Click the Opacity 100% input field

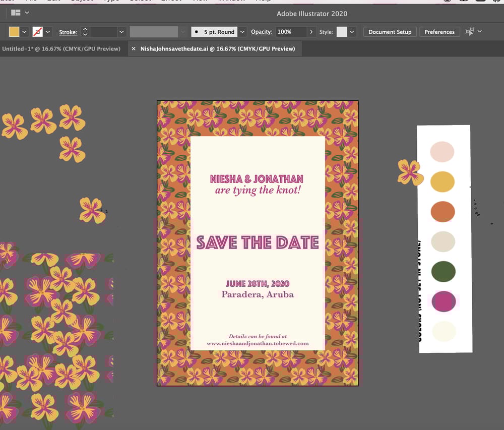[x=291, y=32]
